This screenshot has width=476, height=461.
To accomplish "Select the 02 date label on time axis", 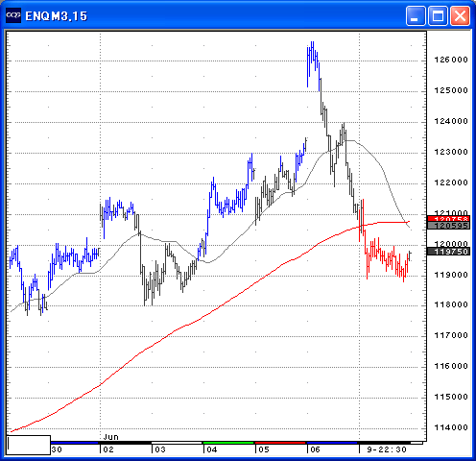I will (108, 449).
